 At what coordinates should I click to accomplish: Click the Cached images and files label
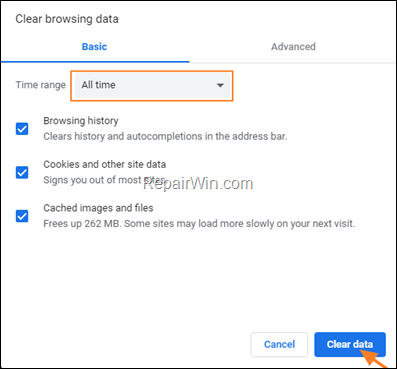point(98,208)
